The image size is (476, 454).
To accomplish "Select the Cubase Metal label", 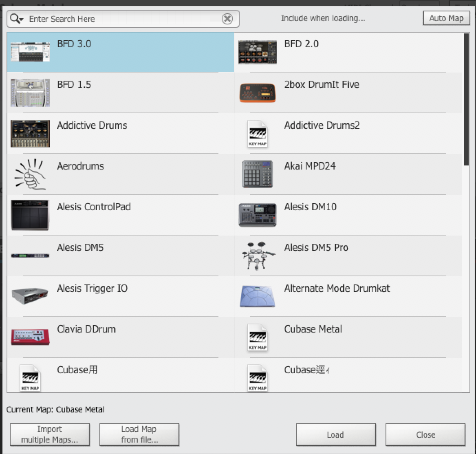I will pyautogui.click(x=313, y=329).
